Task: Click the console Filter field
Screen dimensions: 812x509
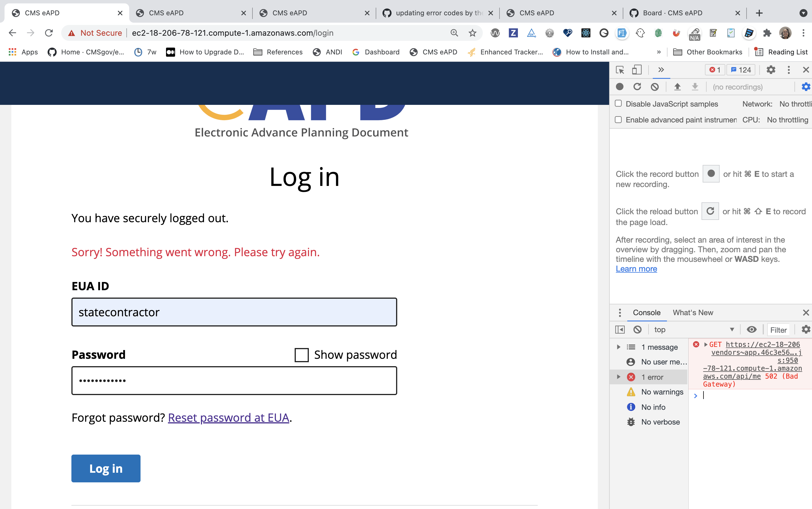Action: tap(779, 330)
